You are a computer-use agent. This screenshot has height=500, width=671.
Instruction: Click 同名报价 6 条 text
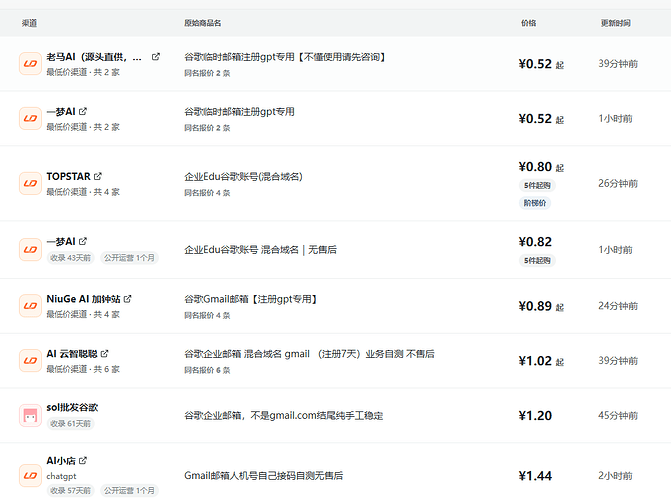tap(207, 370)
